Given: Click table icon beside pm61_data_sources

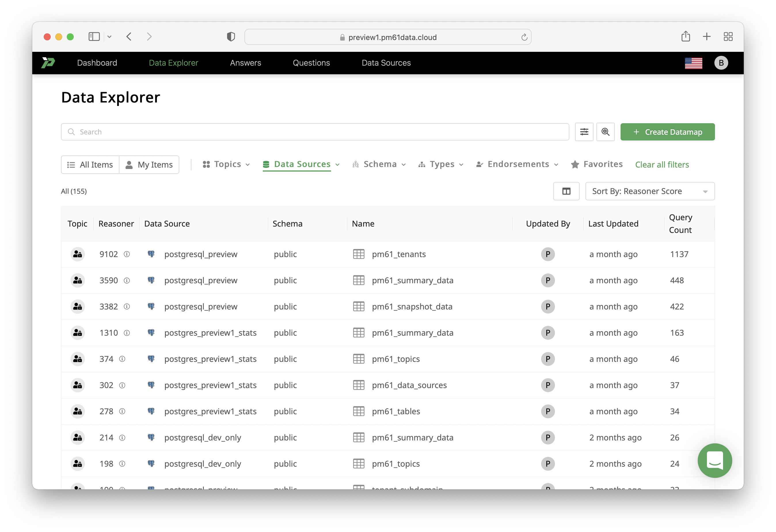Looking at the screenshot, I should (359, 385).
